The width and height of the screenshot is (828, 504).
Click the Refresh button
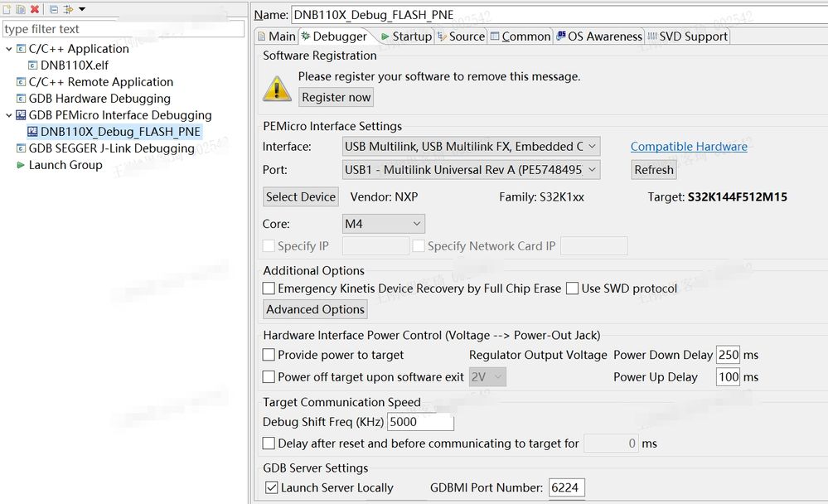click(x=654, y=170)
